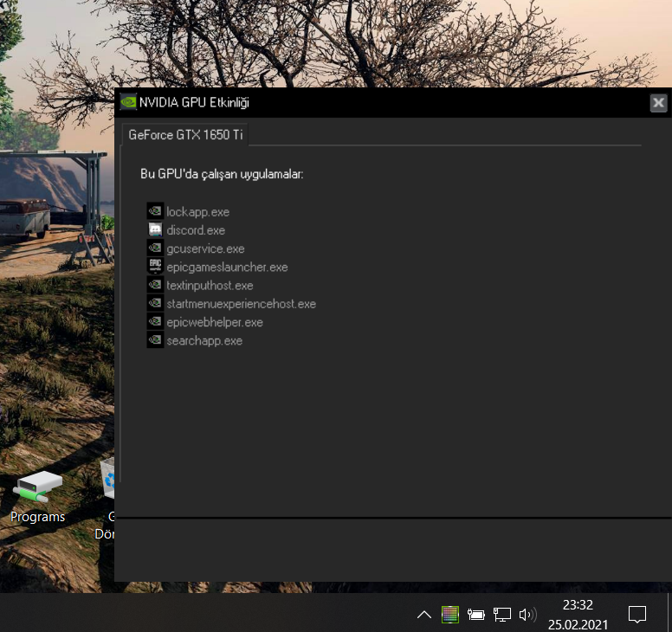The height and width of the screenshot is (632, 672).
Task: Select the epicwebhelper.exe entry
Action: pyautogui.click(x=215, y=322)
